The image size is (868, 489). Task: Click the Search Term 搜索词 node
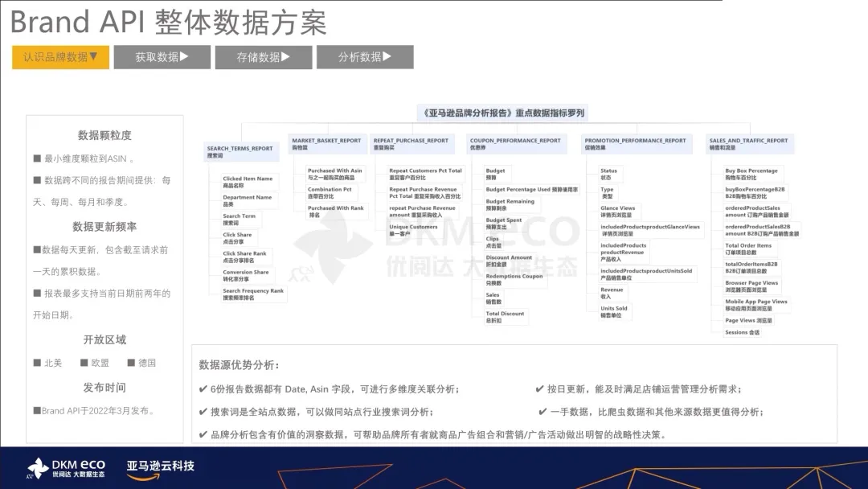tap(240, 220)
